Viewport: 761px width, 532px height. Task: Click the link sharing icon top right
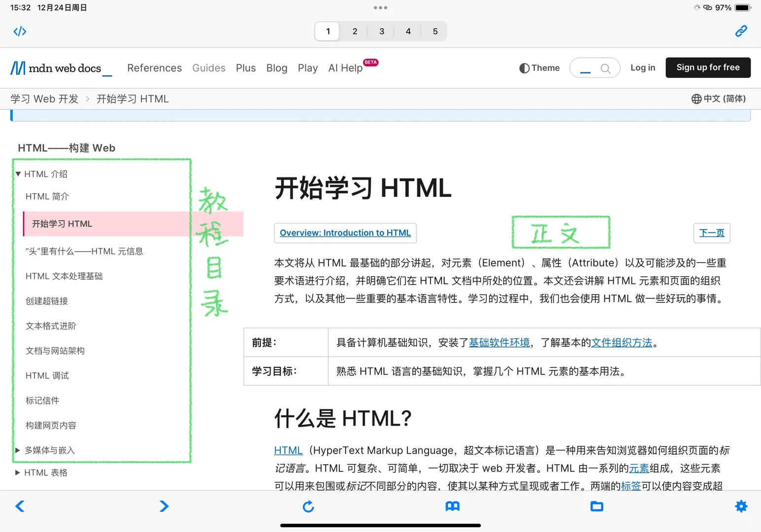click(x=741, y=31)
